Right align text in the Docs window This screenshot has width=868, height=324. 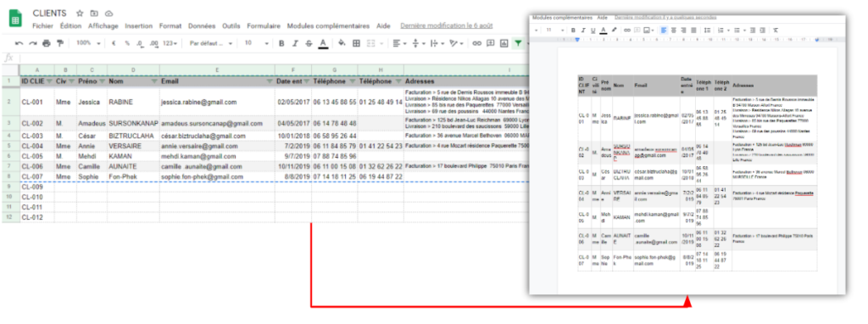684,30
